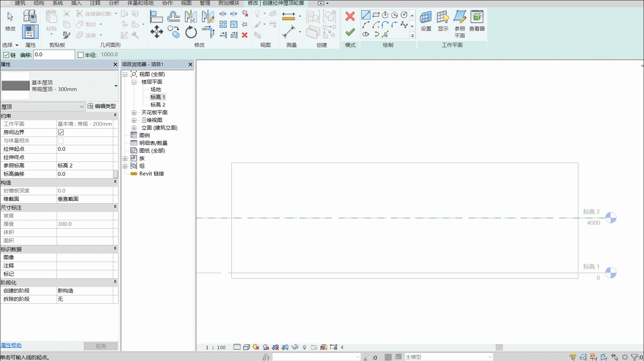644x361 pixels.
Task: Click the red X Cancel Edit Mode icon
Action: (350, 16)
